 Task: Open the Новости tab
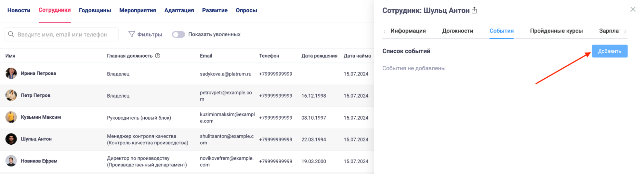click(x=19, y=10)
